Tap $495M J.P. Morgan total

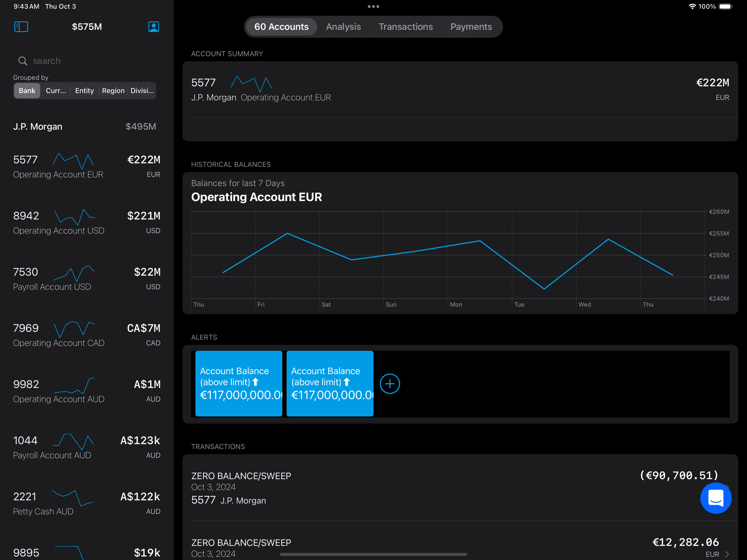coord(141,127)
